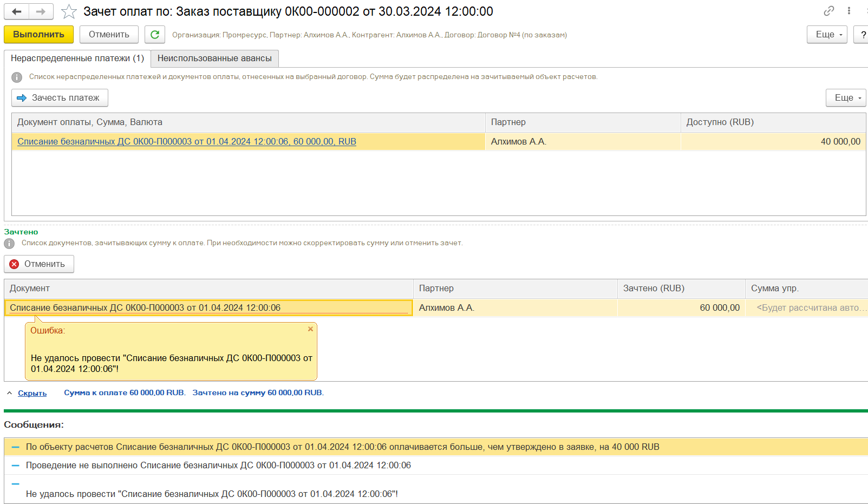The width and height of the screenshot is (868, 504).
Task: Select message Проведение не выполнено
Action: coord(436,465)
